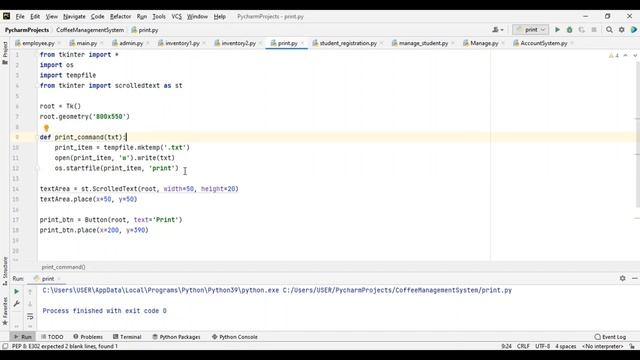Click the up arrow in Run panel gutter
This screenshot has width=640, height=360.
pos(30,291)
